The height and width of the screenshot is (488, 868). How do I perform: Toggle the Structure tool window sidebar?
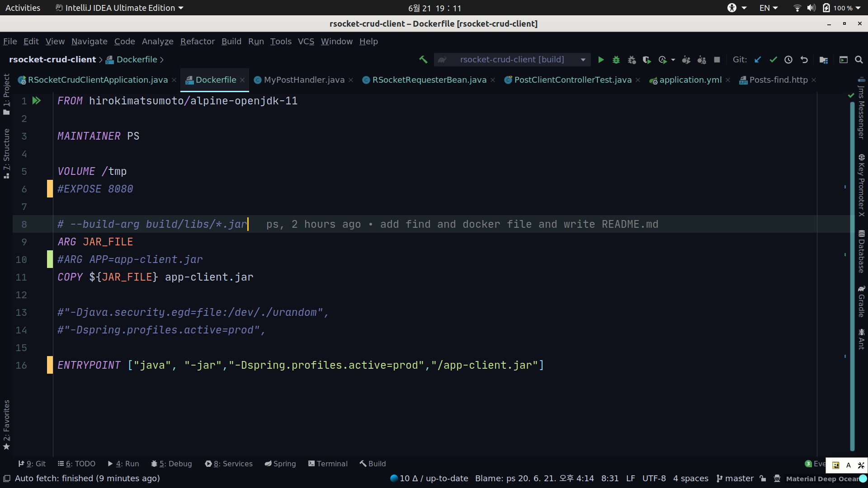(x=6, y=153)
